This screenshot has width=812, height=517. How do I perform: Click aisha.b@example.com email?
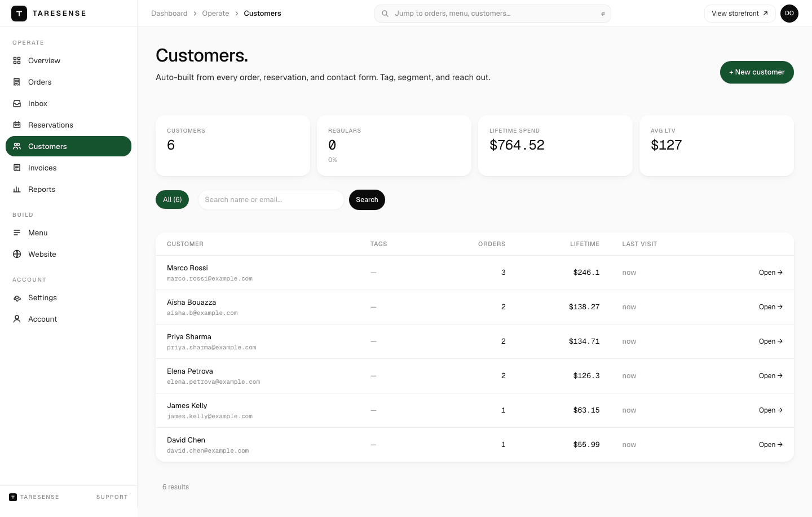pos(202,313)
